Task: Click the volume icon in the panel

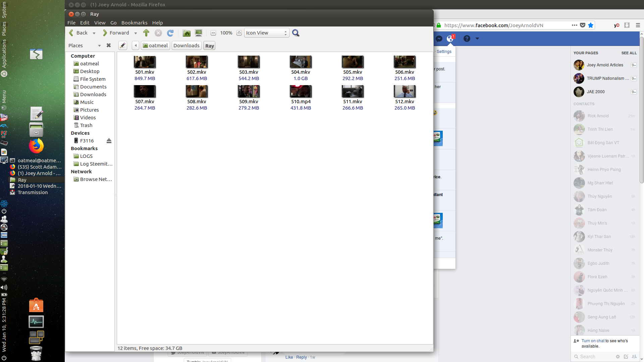Action: coord(4,287)
